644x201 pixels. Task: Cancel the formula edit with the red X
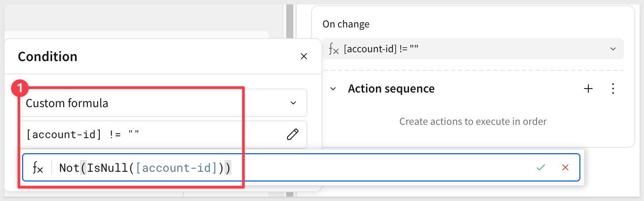[x=565, y=167]
